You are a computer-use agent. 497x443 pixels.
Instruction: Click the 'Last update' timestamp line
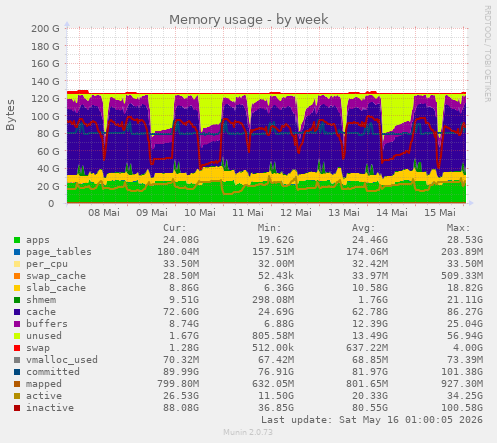click(372, 420)
